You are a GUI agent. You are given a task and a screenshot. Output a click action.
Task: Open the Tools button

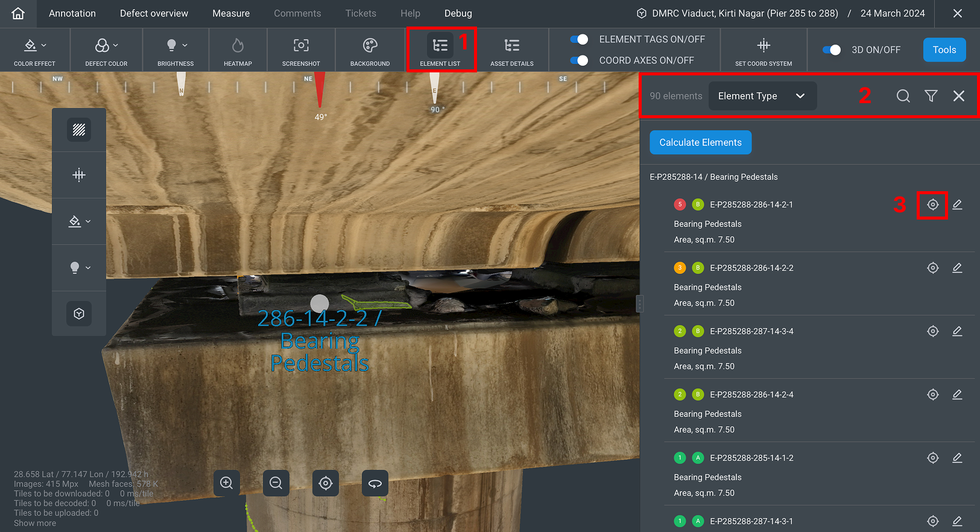(x=944, y=50)
